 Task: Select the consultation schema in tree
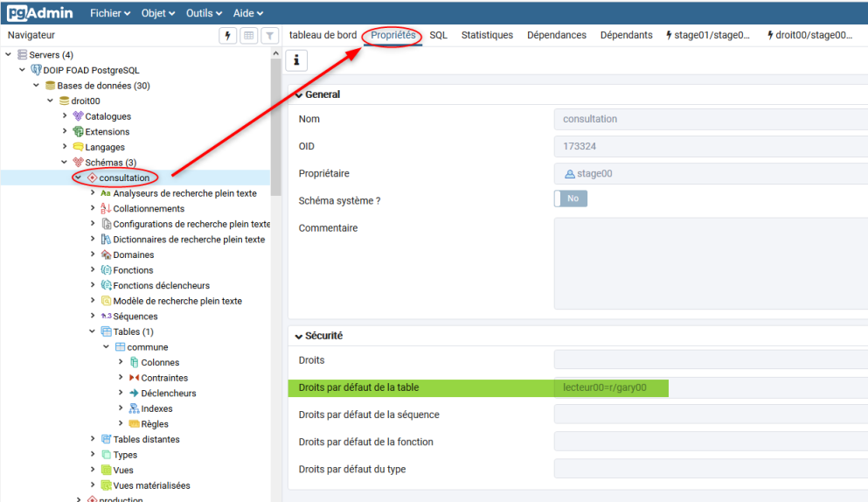coord(123,178)
